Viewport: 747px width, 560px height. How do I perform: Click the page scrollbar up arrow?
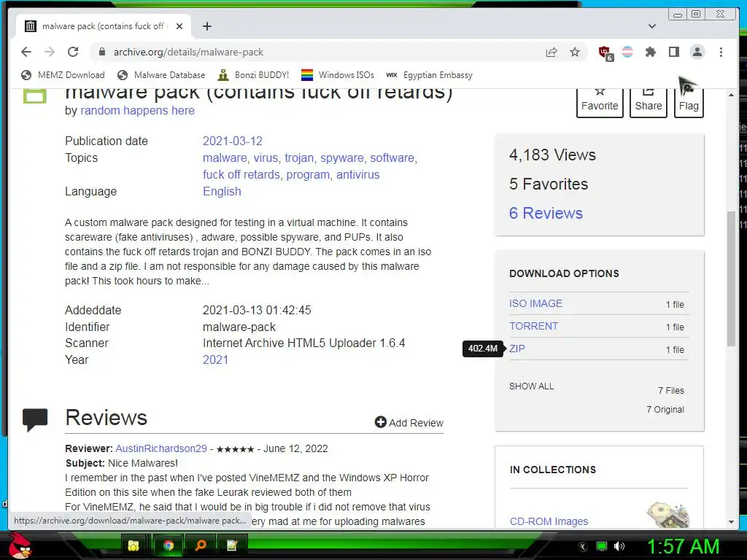click(731, 96)
